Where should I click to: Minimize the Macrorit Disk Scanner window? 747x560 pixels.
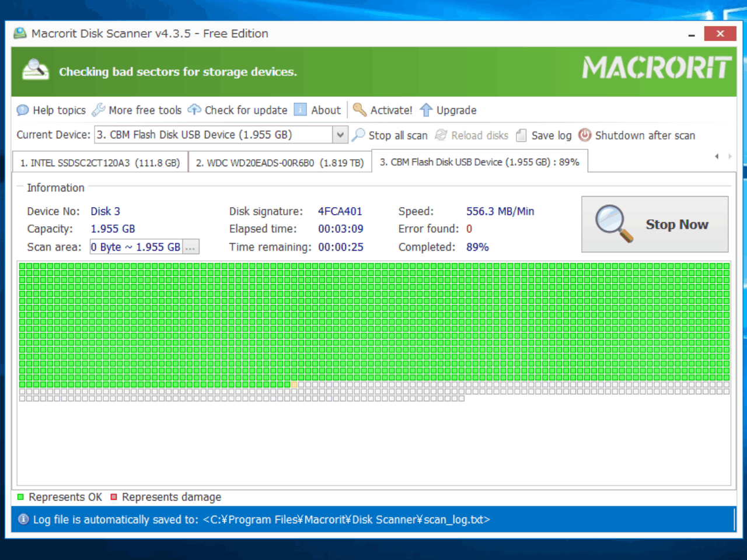tap(692, 34)
